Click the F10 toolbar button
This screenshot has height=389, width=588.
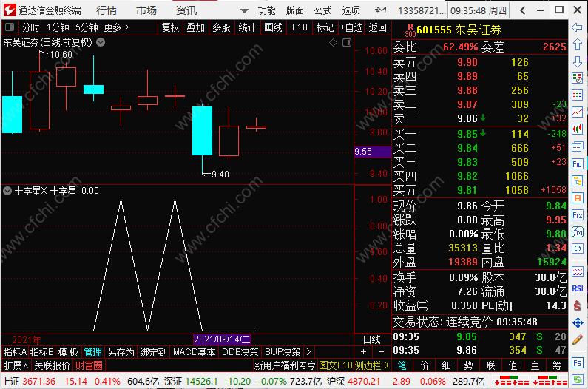[x=300, y=27]
